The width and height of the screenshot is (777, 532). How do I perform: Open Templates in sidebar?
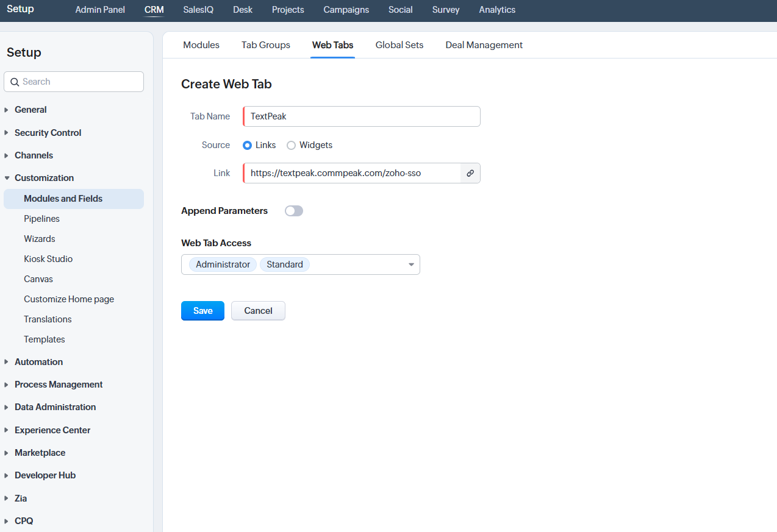45,339
